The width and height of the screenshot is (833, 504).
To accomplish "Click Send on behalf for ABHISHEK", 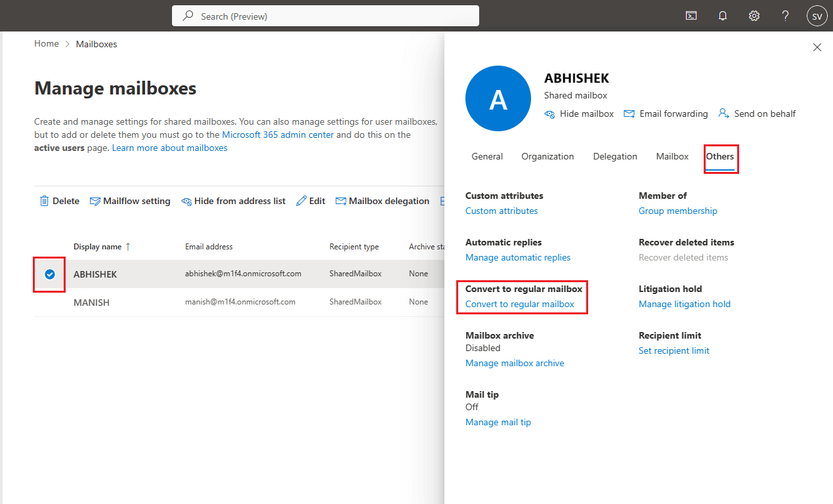I will point(757,114).
